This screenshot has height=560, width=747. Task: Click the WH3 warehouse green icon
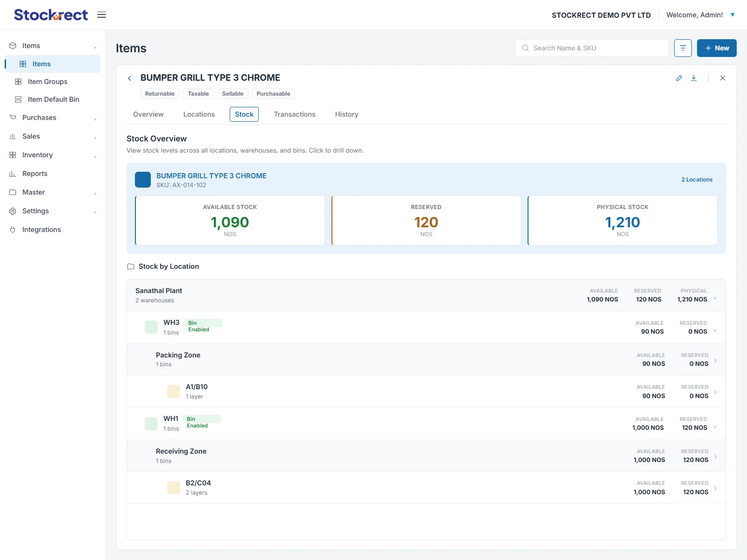click(151, 327)
